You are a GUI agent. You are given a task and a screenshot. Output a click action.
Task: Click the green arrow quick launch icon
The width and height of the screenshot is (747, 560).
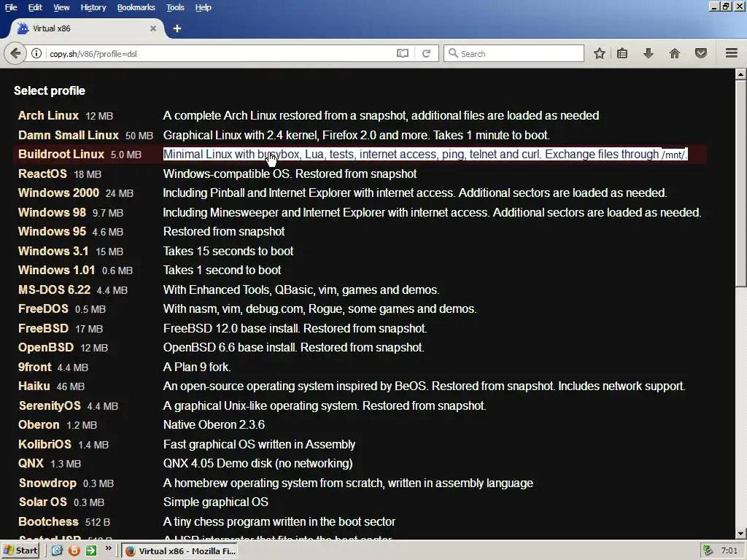(x=91, y=551)
